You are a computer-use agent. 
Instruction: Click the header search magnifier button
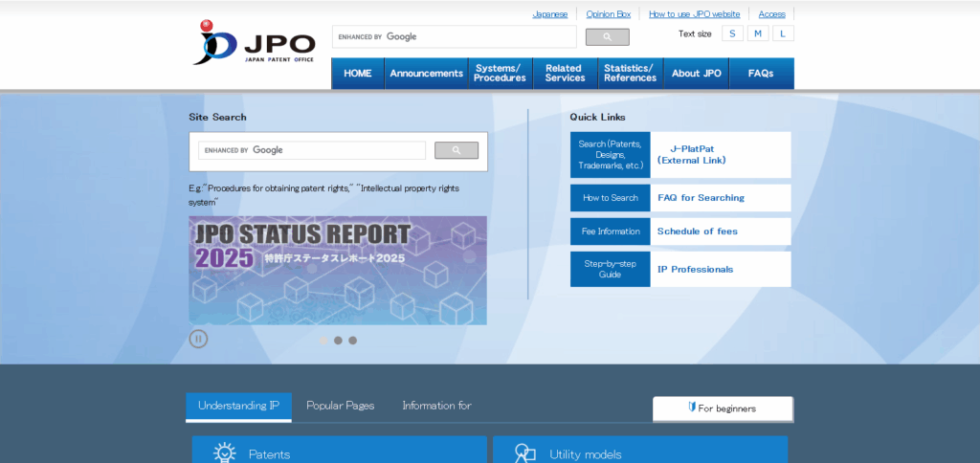[607, 37]
